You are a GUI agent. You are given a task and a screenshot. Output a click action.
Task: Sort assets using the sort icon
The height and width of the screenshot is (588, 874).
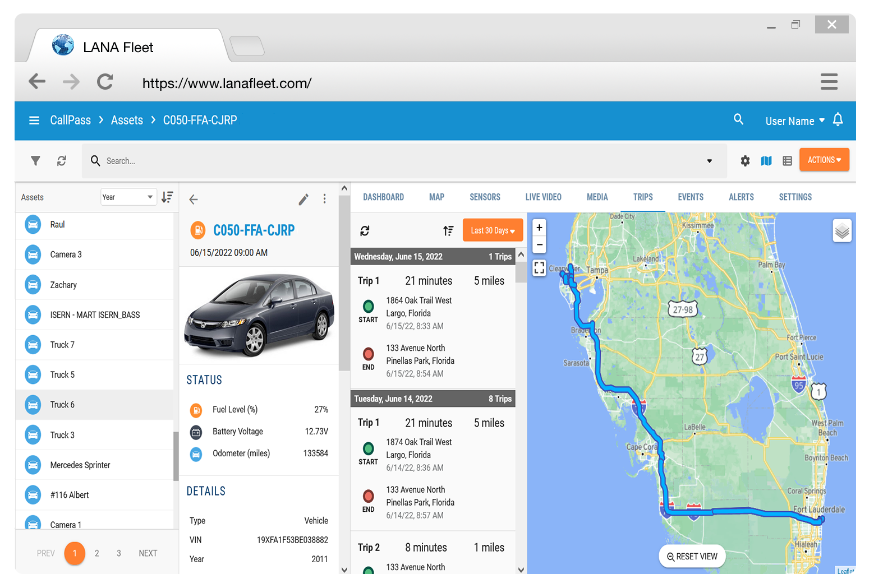click(167, 197)
